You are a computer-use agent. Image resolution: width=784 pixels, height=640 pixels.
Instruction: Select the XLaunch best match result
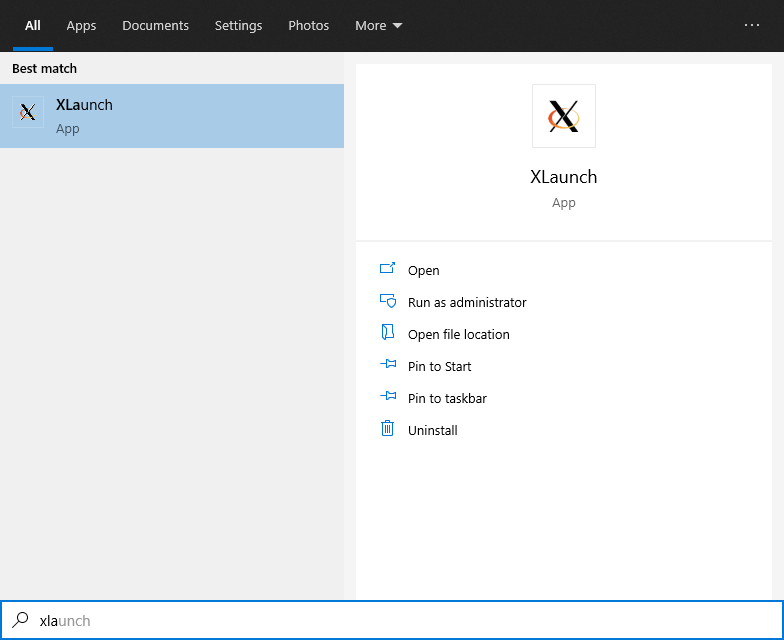(x=172, y=116)
